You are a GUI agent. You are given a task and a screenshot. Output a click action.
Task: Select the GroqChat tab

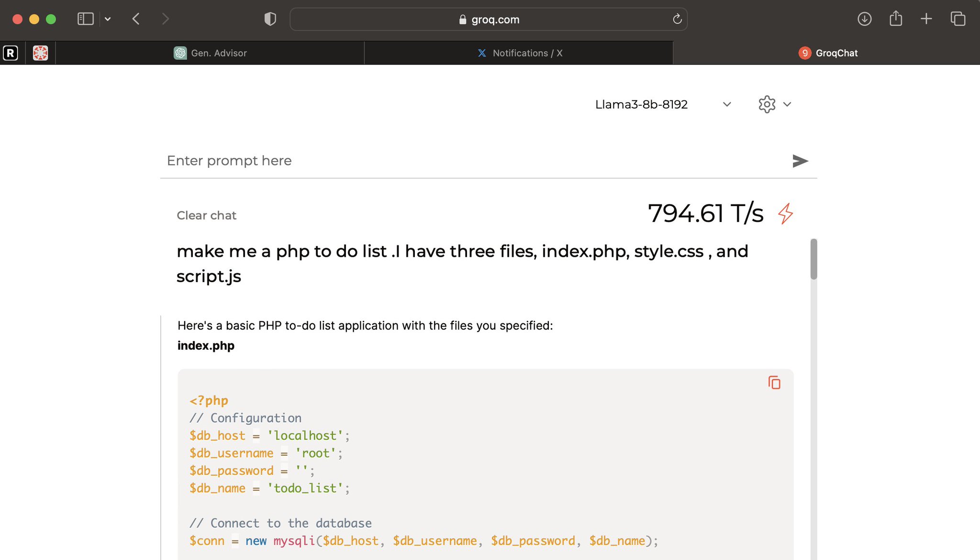coord(827,53)
